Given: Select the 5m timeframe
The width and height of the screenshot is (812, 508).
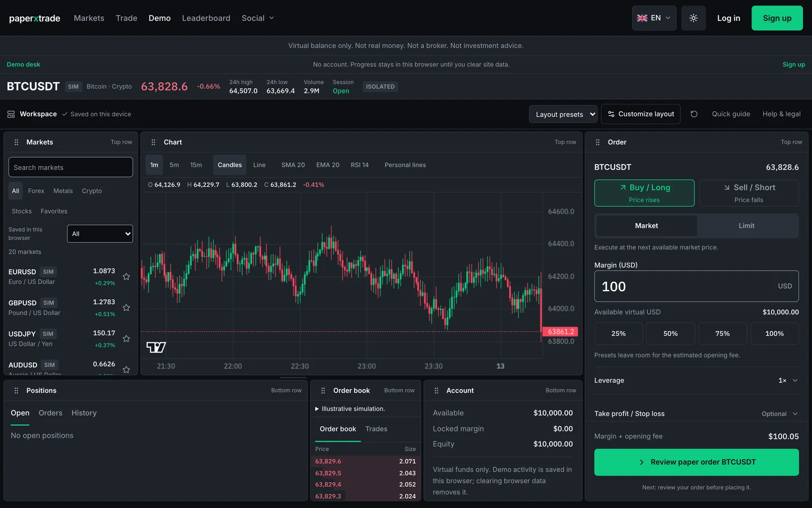Looking at the screenshot, I should tap(174, 165).
